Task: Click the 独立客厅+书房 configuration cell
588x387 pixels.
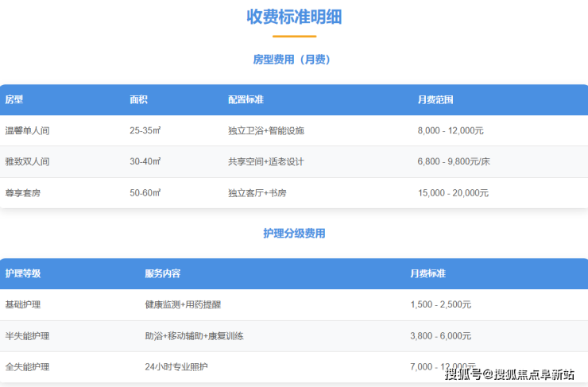Action: pyautogui.click(x=256, y=193)
